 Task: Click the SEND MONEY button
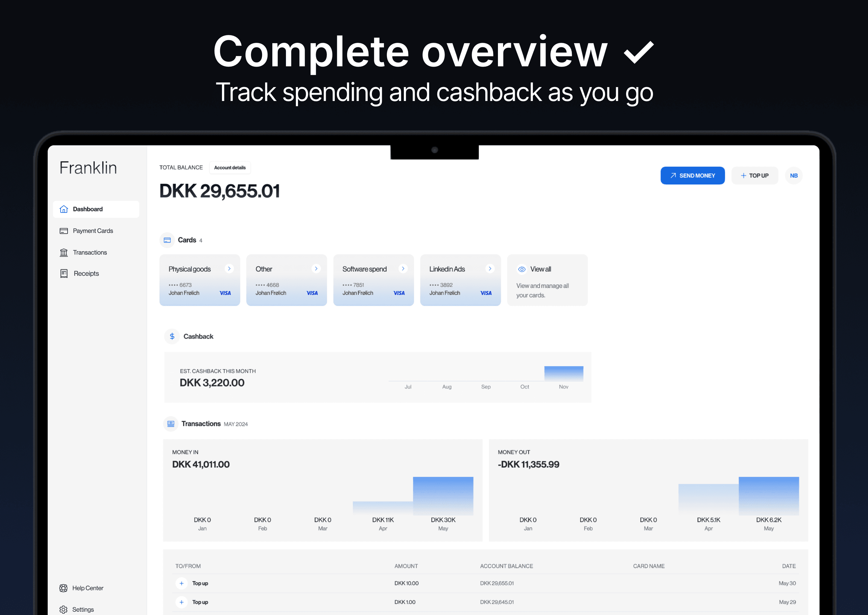click(692, 176)
